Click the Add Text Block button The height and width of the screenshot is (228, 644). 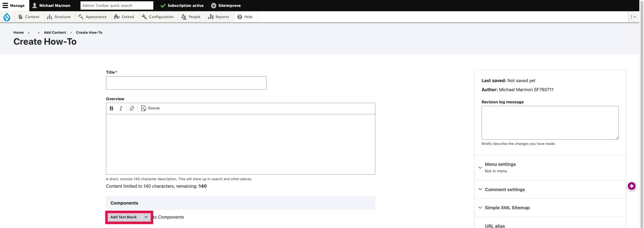click(124, 217)
